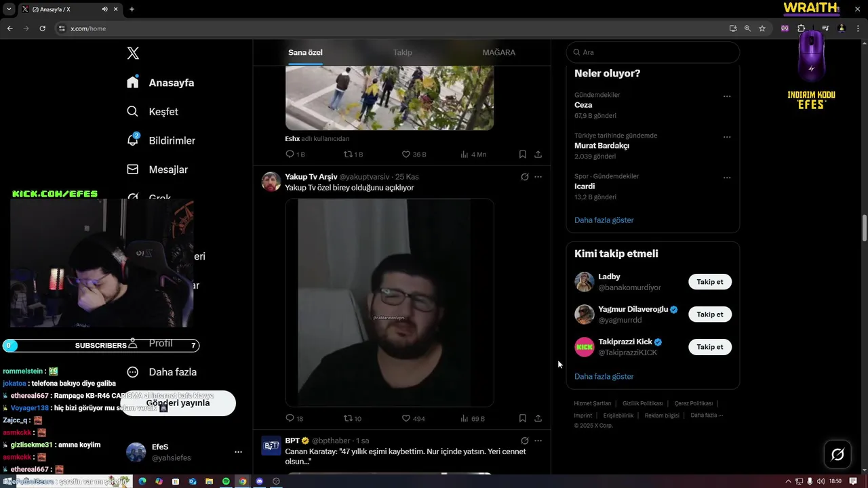Bookmark this page with the star icon
Screen dimensions: 868x488
762,28
